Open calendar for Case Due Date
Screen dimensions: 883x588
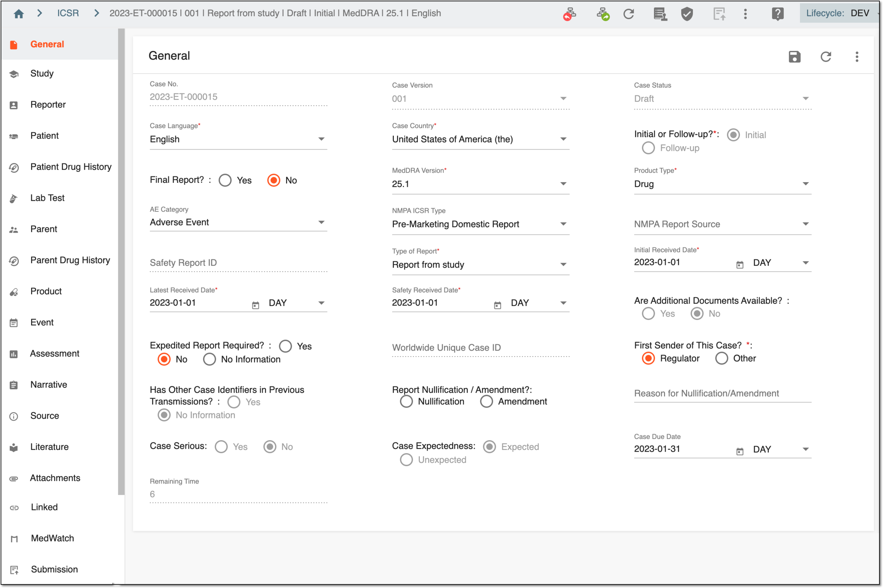pyautogui.click(x=739, y=451)
